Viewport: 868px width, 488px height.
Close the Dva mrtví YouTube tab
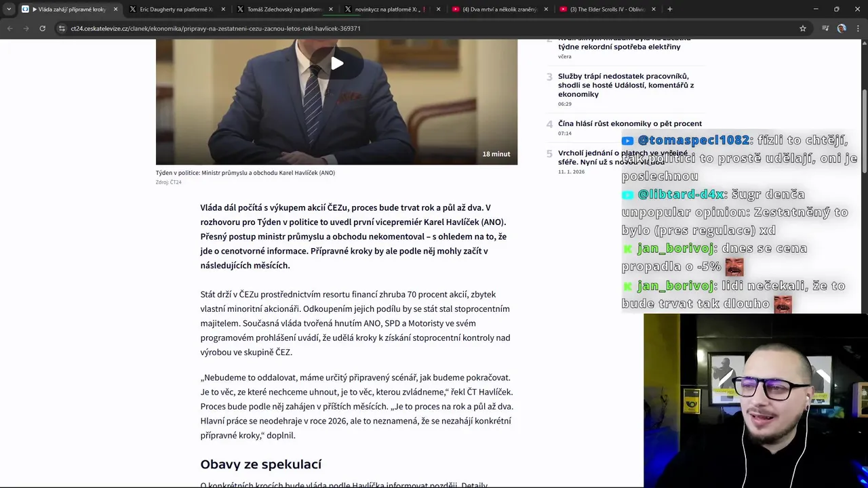point(546,9)
